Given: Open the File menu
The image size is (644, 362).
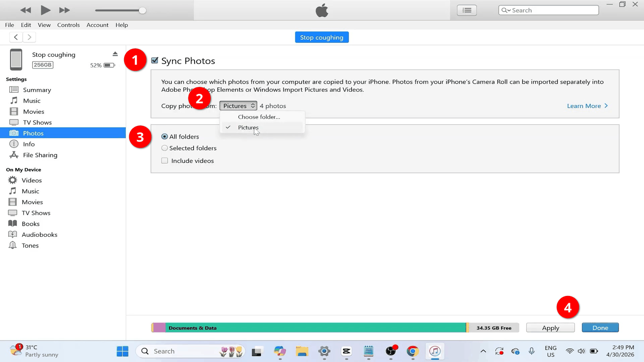Looking at the screenshot, I should [x=9, y=25].
